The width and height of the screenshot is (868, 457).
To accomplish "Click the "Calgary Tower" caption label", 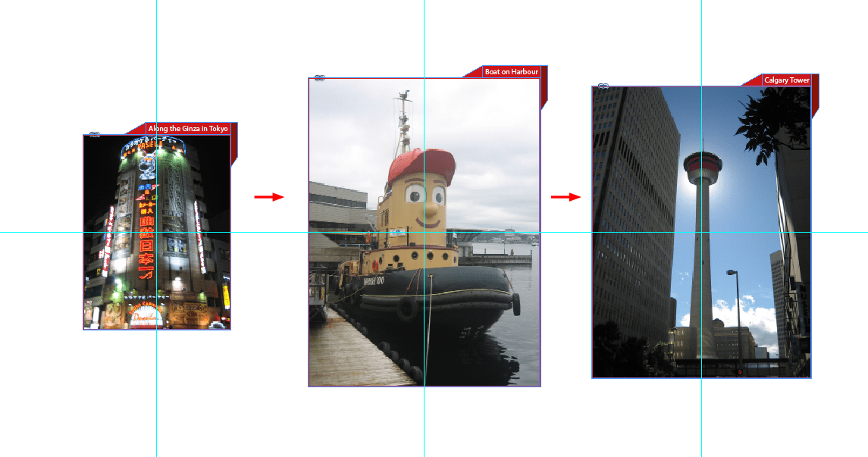I will pos(787,80).
